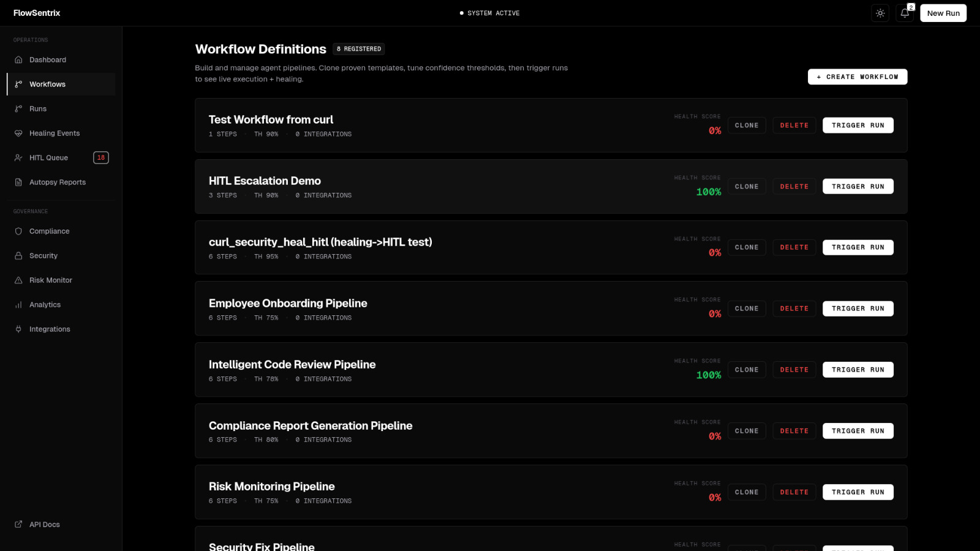Delete Employee Onboarding Pipeline
The width and height of the screenshot is (980, 551).
[794, 309]
